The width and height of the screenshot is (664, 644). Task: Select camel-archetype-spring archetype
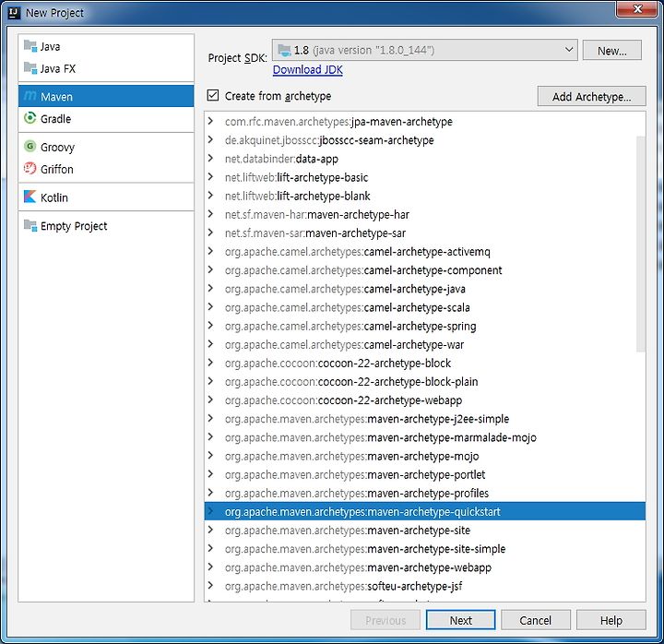(x=425, y=326)
